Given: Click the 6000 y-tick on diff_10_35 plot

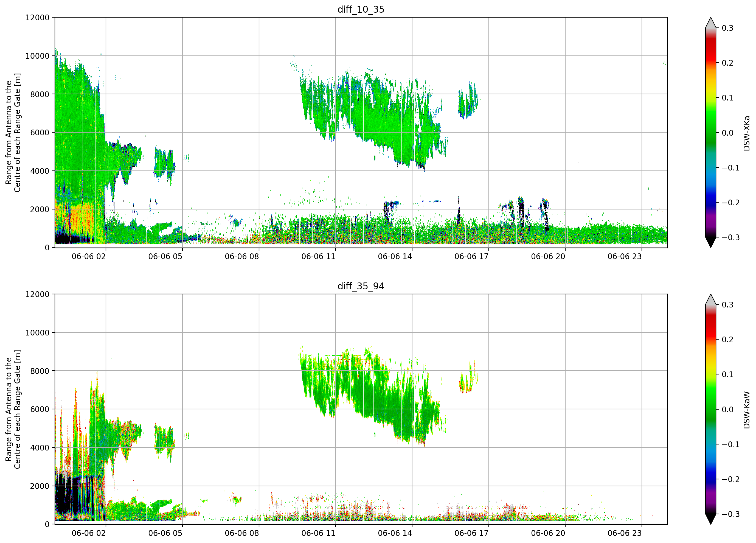Looking at the screenshot, I should (40, 133).
